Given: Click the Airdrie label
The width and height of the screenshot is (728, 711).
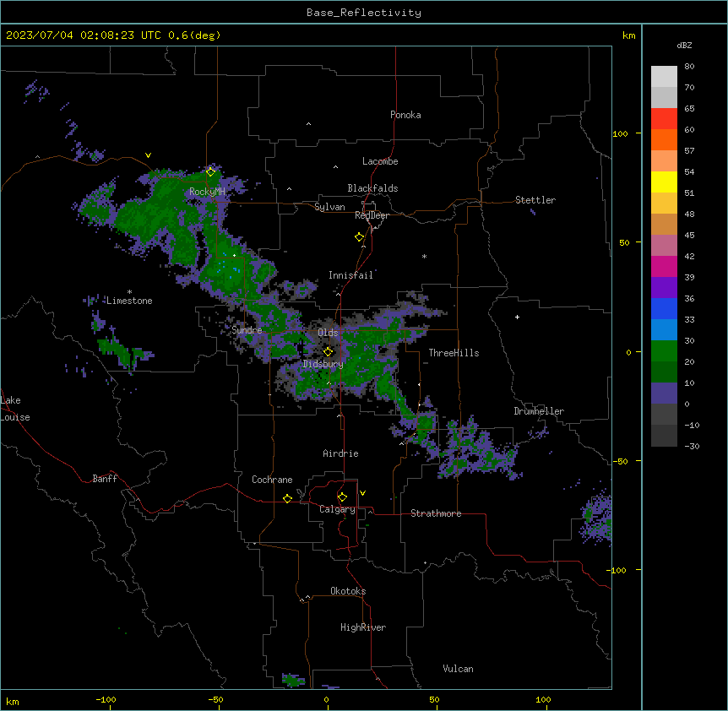Looking at the screenshot, I should click(340, 453).
